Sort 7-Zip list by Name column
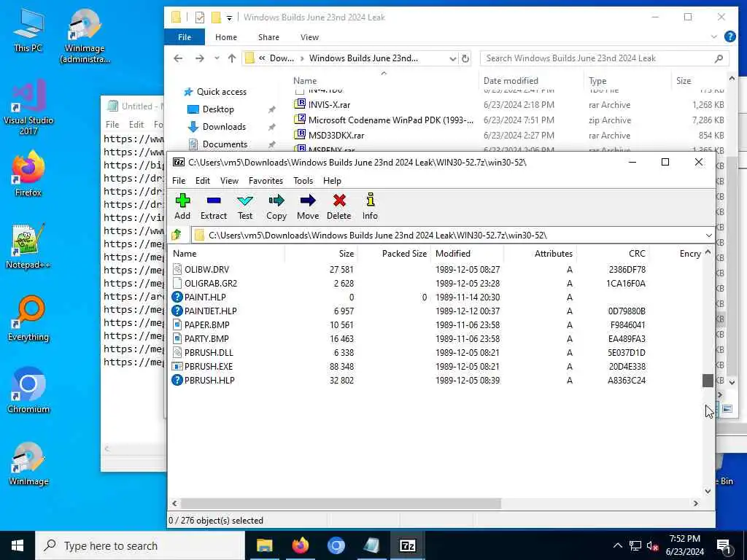Screen dimensions: 747x560 tap(226, 253)
